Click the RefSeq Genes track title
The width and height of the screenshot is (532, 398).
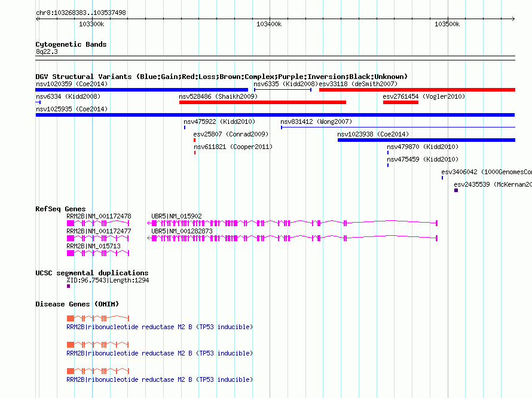pyautogui.click(x=60, y=209)
